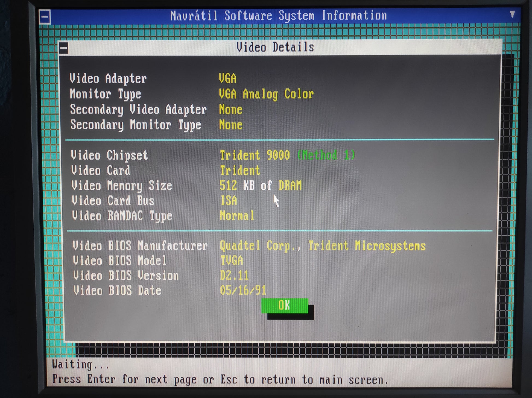Viewport: 532px width, 398px height.
Task: Click the D2.11 BIOS version value
Action: tap(234, 276)
